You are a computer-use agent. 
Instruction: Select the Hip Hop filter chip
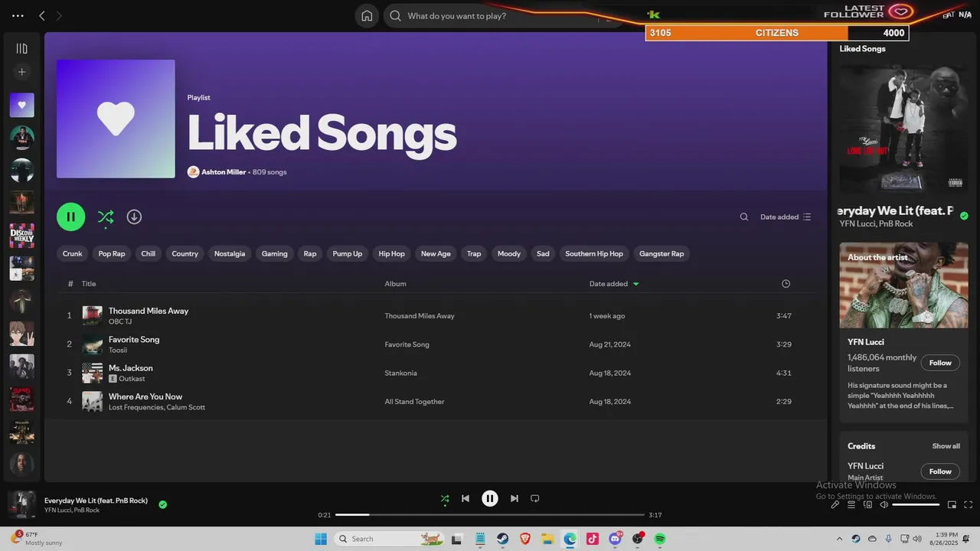coord(392,253)
